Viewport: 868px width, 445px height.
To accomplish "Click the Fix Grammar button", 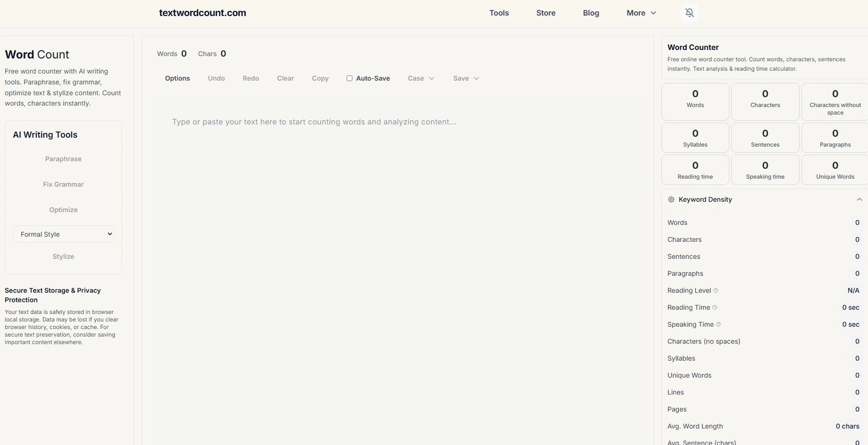I will [63, 184].
